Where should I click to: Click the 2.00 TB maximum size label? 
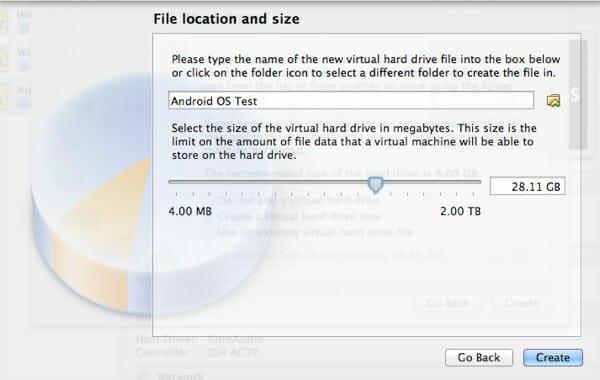tap(460, 211)
